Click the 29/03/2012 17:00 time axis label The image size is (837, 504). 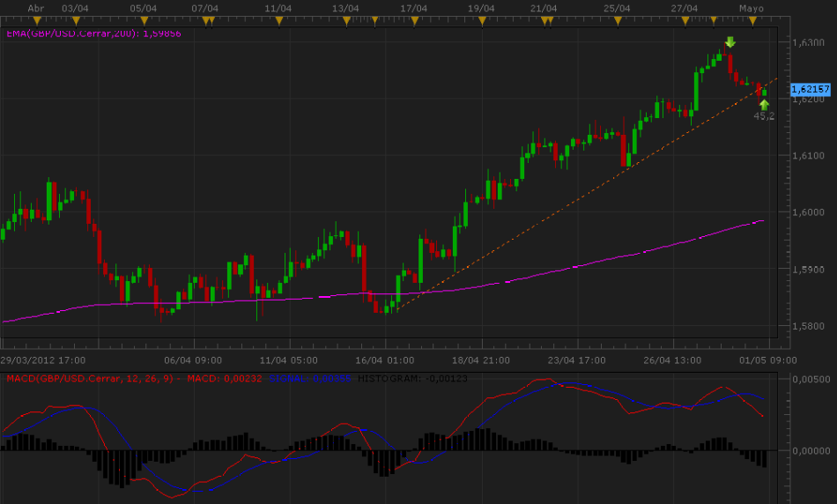click(42, 359)
